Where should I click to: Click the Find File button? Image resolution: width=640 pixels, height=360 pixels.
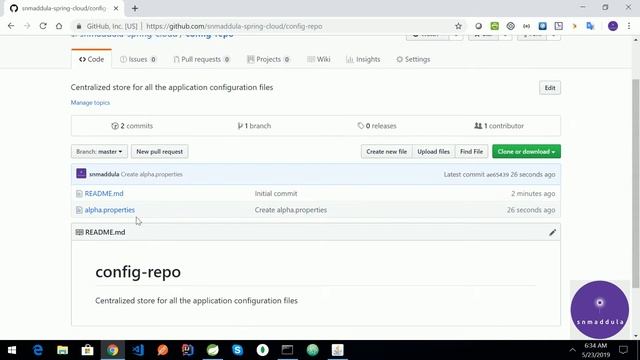point(471,151)
